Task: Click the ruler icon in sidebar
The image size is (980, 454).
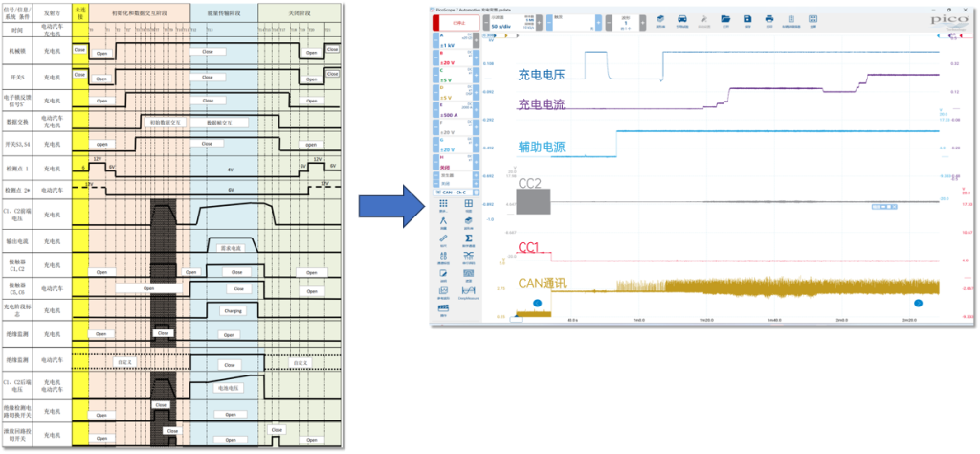Action: (443, 238)
